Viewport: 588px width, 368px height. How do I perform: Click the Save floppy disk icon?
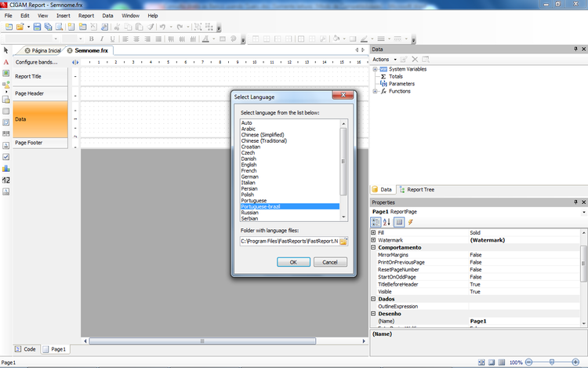coord(37,27)
